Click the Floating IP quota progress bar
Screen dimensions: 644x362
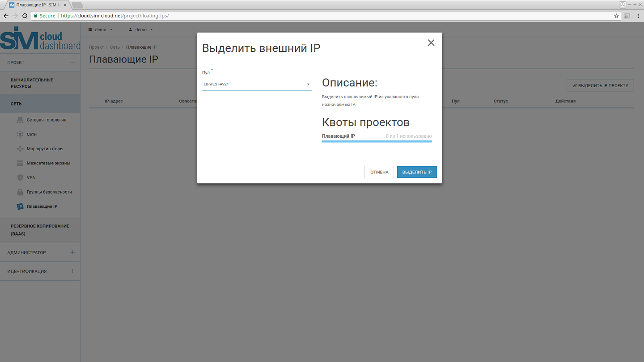377,141
